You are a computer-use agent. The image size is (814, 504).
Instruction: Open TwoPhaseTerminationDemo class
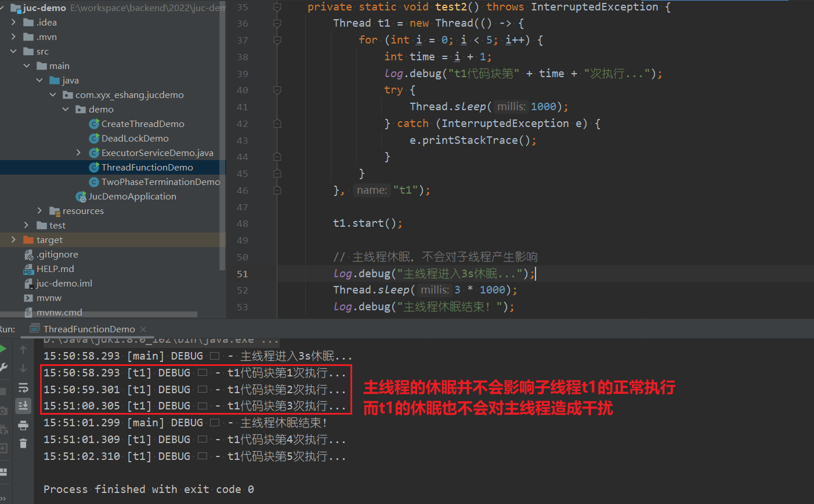click(161, 182)
